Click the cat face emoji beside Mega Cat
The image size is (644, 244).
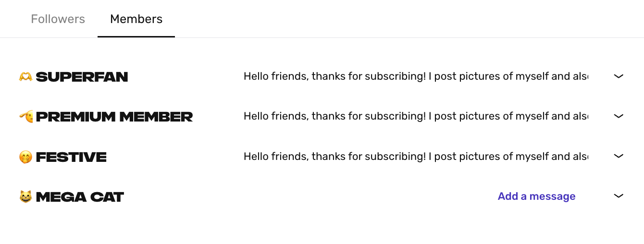click(x=25, y=196)
